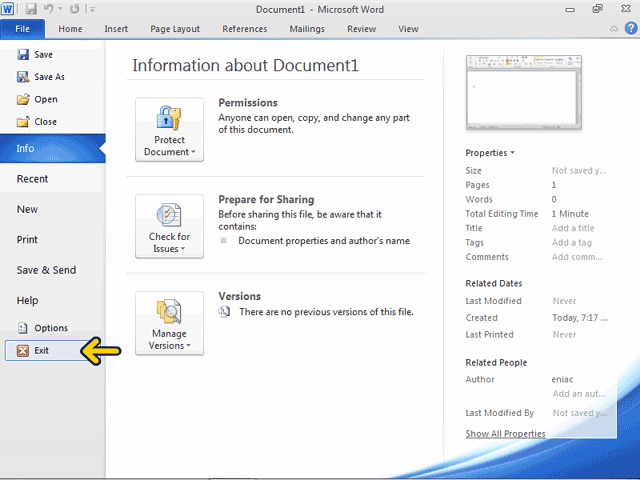Click the Redo icon in Quick Access Toolbar
Image resolution: width=640 pixels, height=480 pixels.
[74, 9]
